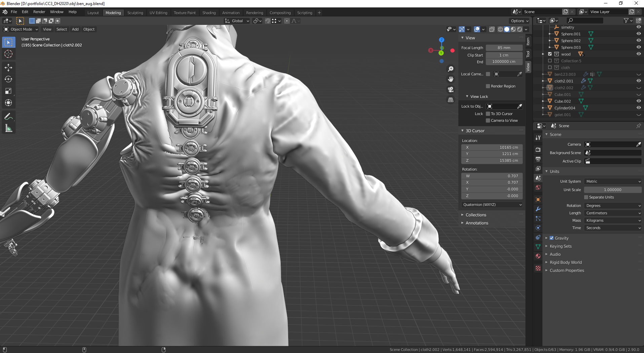Open the World properties tab
The height and width of the screenshot is (353, 644).
click(538, 187)
